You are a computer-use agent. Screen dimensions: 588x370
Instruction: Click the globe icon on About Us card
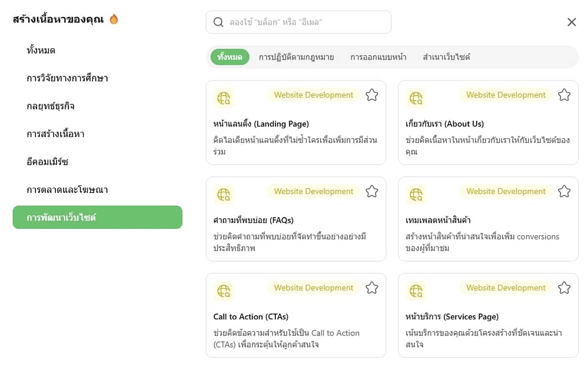pos(416,98)
